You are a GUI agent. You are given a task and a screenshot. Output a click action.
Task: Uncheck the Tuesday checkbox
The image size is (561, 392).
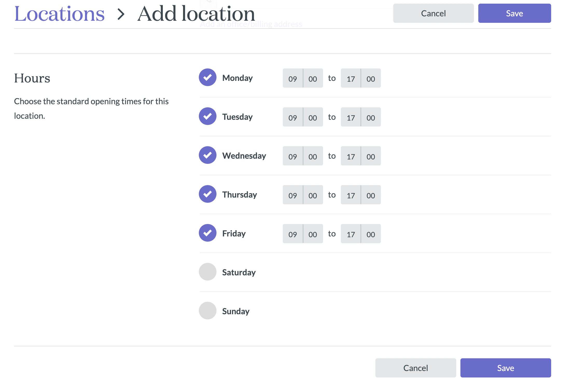click(207, 116)
